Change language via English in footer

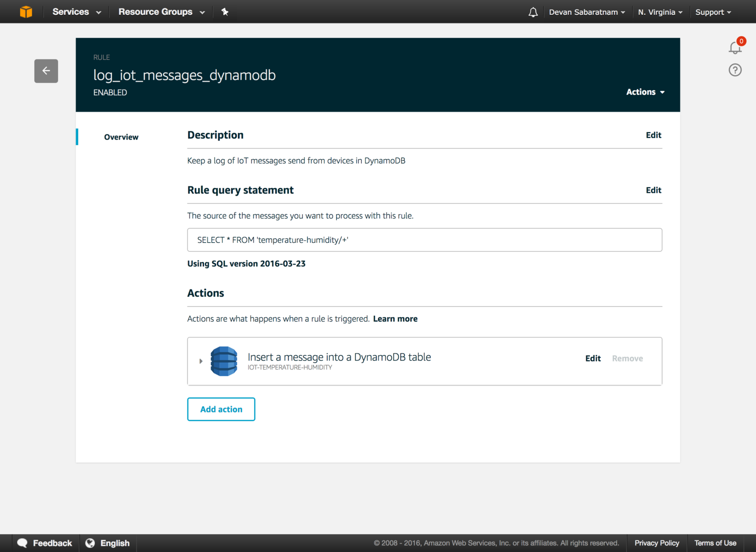[x=115, y=543]
